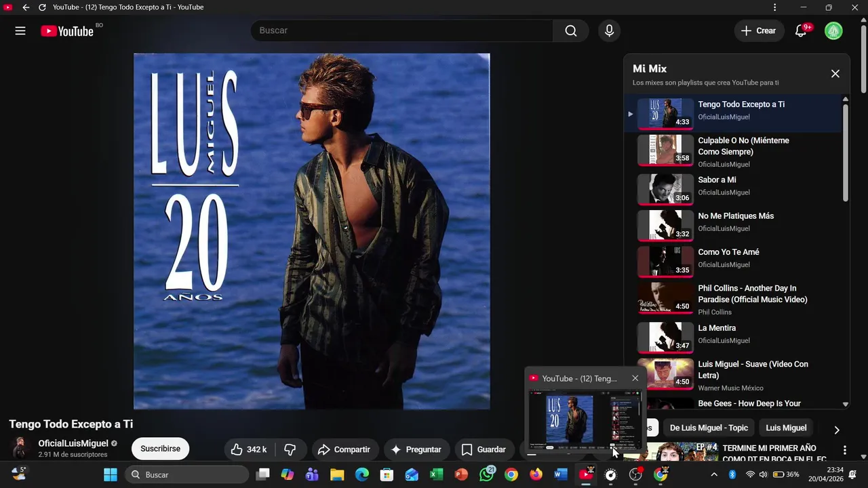
Task: Open Outlook from the taskbar
Action: click(x=412, y=474)
